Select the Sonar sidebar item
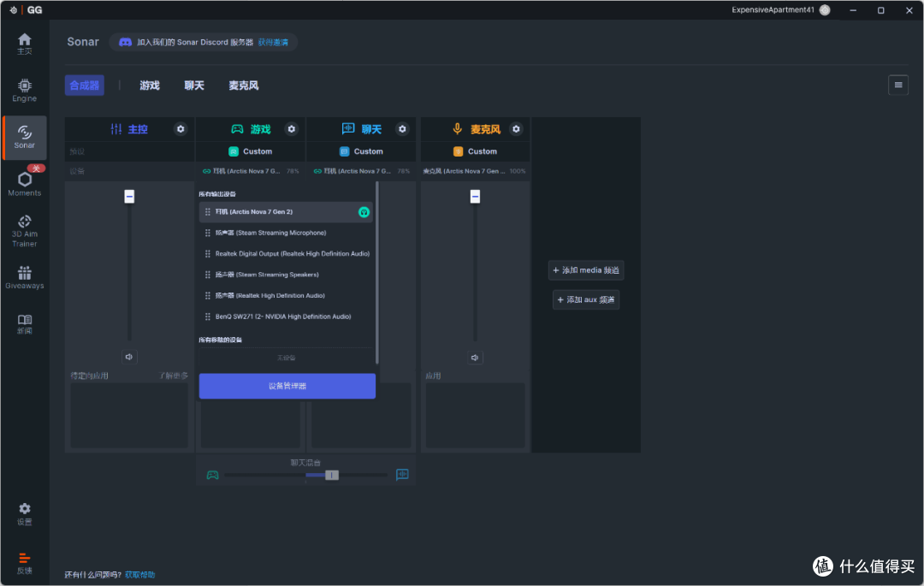 click(x=24, y=137)
